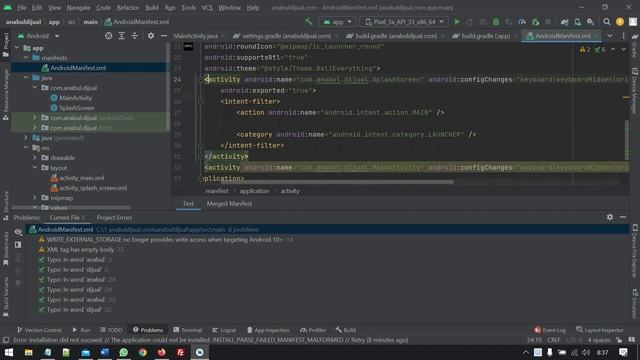The width and height of the screenshot is (640, 360).
Task: Open the app run configuration dropdown
Action: click(338, 22)
